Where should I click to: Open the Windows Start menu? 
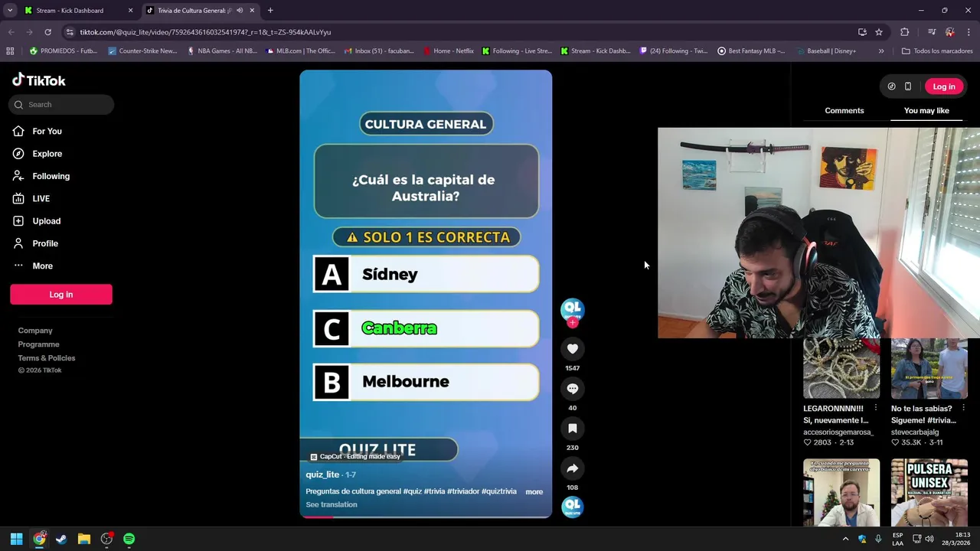[x=16, y=539]
